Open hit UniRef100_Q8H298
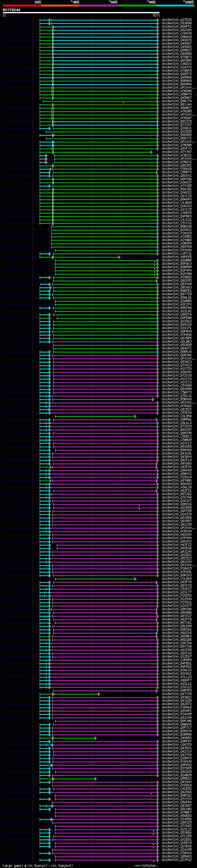197x868 pixels. pos(176,433)
